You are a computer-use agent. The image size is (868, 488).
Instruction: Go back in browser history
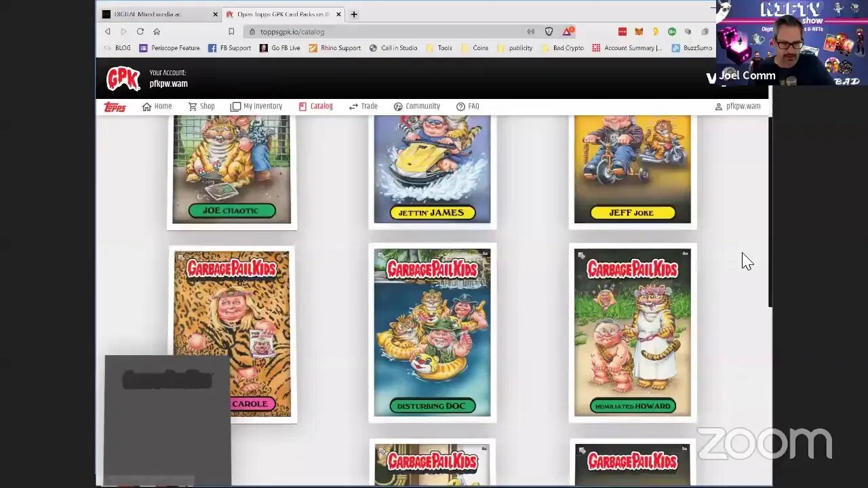[107, 31]
